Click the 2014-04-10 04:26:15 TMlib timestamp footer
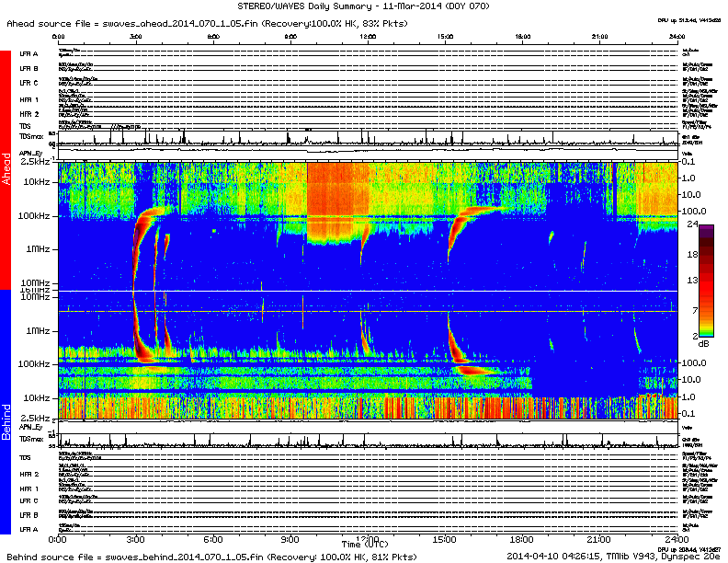 pyautogui.click(x=613, y=556)
